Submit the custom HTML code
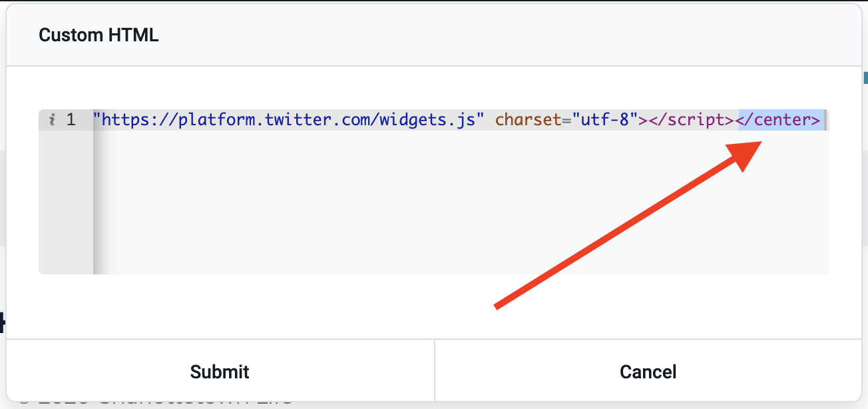 click(x=220, y=371)
